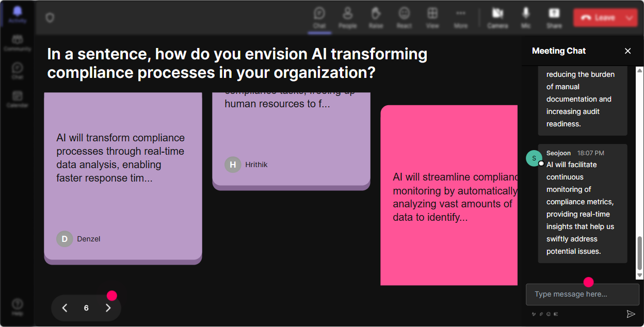Open More meeting options
The width and height of the screenshot is (644, 327).
coord(461,18)
